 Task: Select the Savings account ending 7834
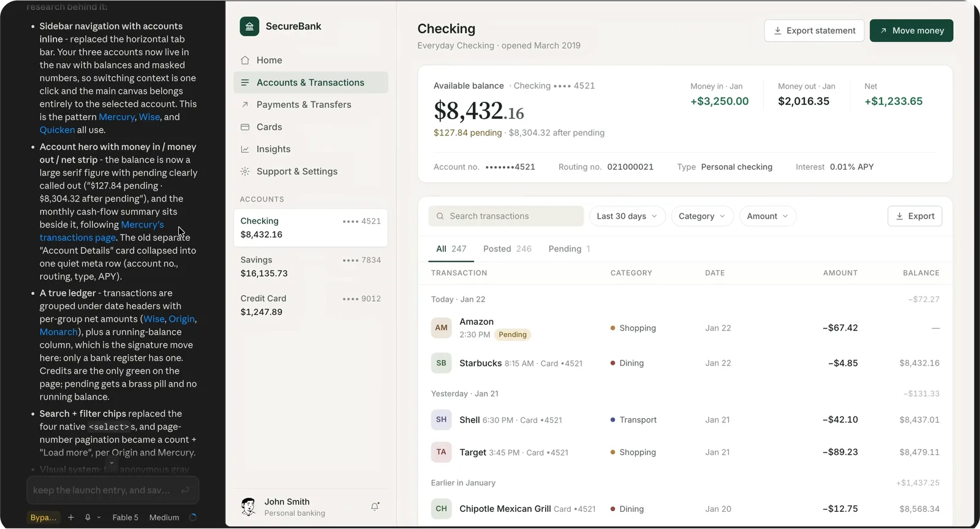tap(311, 267)
